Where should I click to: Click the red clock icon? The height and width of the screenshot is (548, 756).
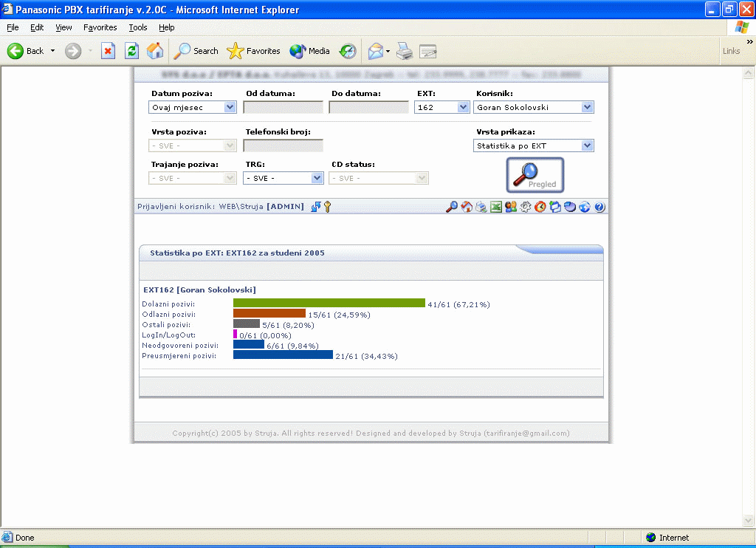point(540,207)
